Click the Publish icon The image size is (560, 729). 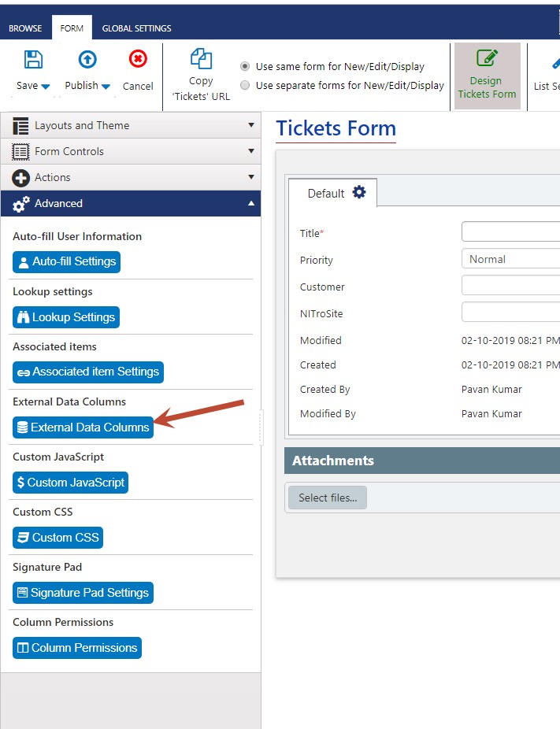[87, 59]
